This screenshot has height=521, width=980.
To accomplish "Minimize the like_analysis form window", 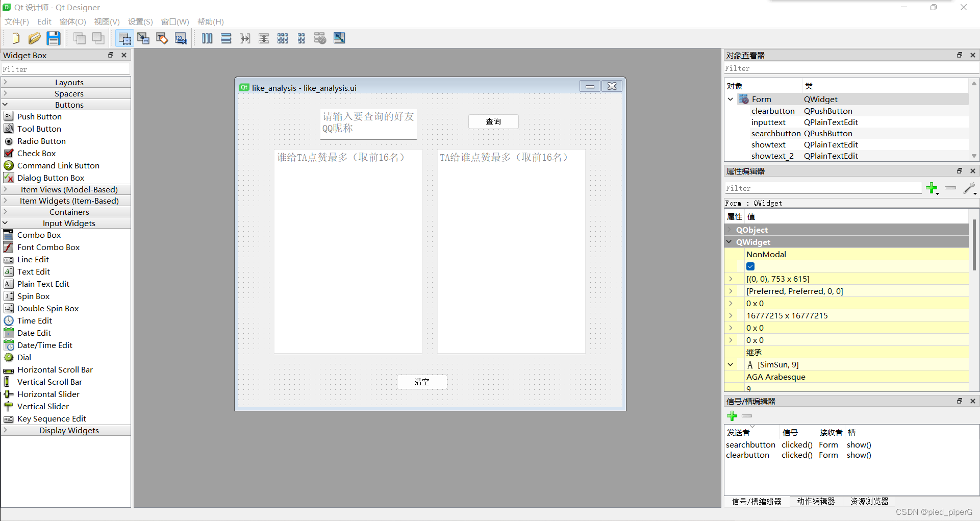I will tap(590, 86).
